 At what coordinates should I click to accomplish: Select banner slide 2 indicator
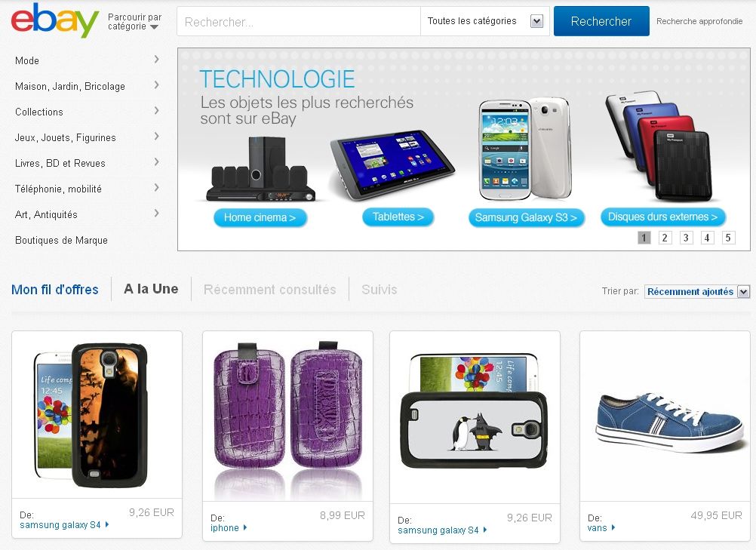click(665, 238)
